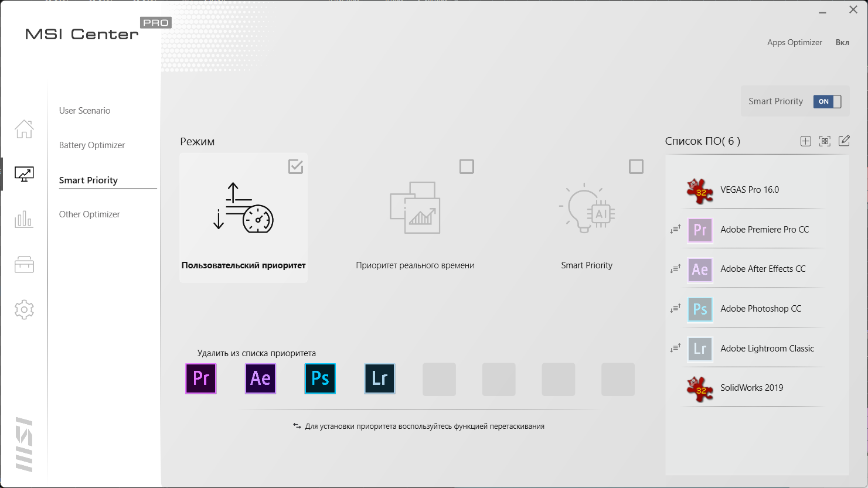Viewport: 868px width, 488px height.
Task: Click the last empty priority slot
Action: click(x=618, y=379)
